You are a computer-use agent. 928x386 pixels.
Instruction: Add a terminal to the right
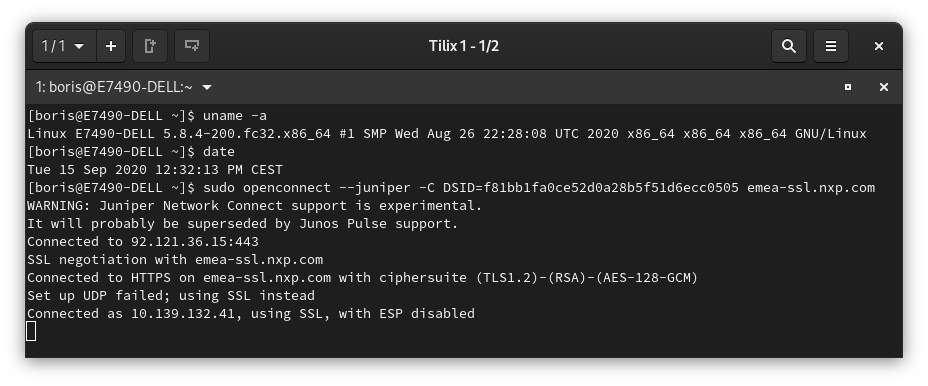[150, 46]
